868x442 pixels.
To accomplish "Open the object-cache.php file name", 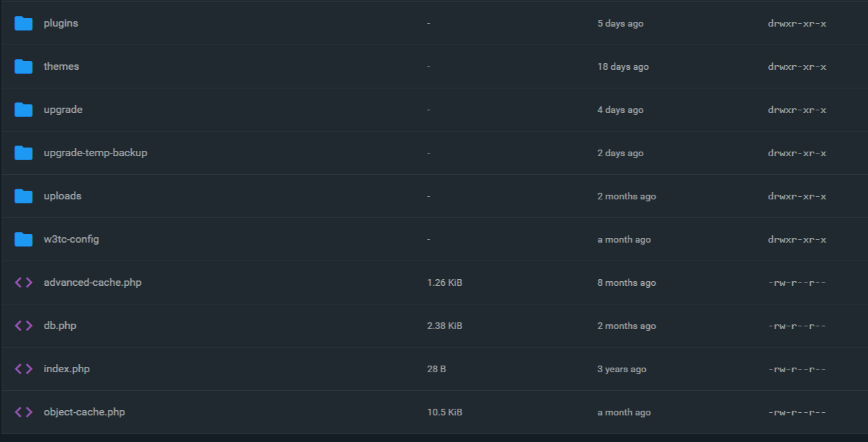I will [84, 412].
